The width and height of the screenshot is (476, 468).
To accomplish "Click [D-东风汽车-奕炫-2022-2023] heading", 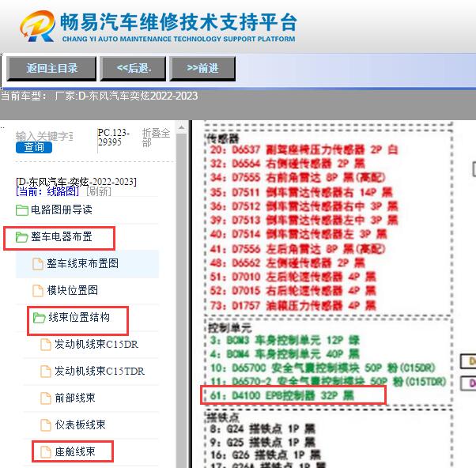I will click(76, 182).
